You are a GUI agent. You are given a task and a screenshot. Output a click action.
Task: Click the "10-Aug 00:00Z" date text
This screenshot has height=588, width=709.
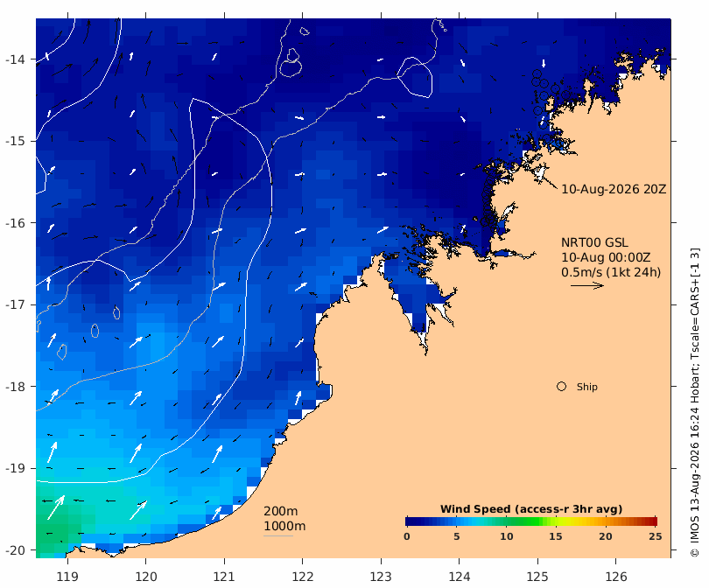click(x=606, y=257)
